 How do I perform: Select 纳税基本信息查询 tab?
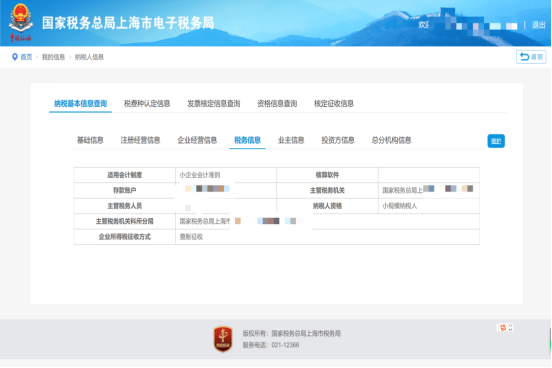(80, 104)
